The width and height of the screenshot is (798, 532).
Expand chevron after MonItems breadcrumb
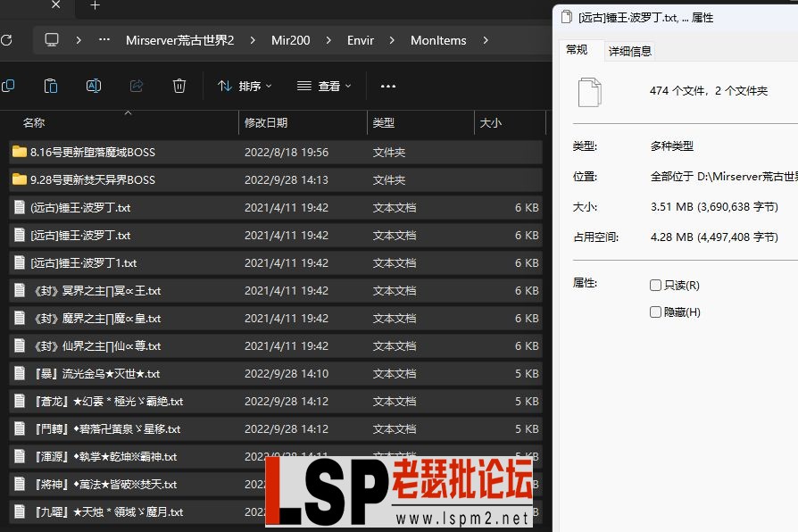[x=486, y=39]
